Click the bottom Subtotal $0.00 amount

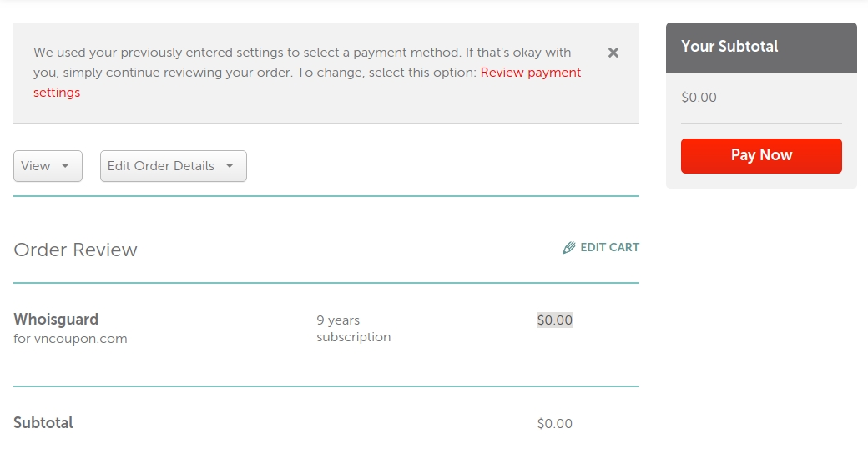click(555, 424)
